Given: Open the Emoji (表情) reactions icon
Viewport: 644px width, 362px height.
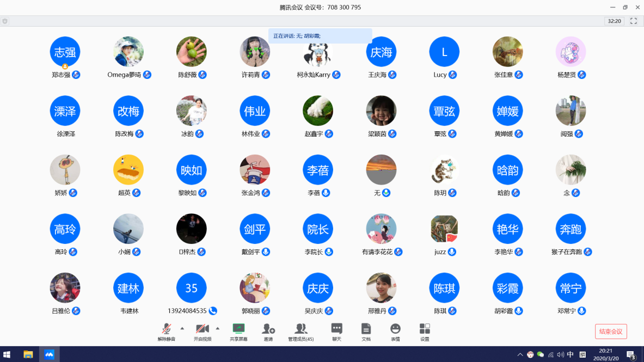Looking at the screenshot, I should (395, 329).
